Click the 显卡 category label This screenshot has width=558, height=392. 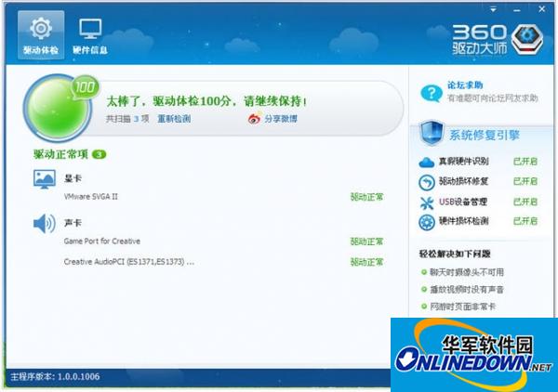73,178
